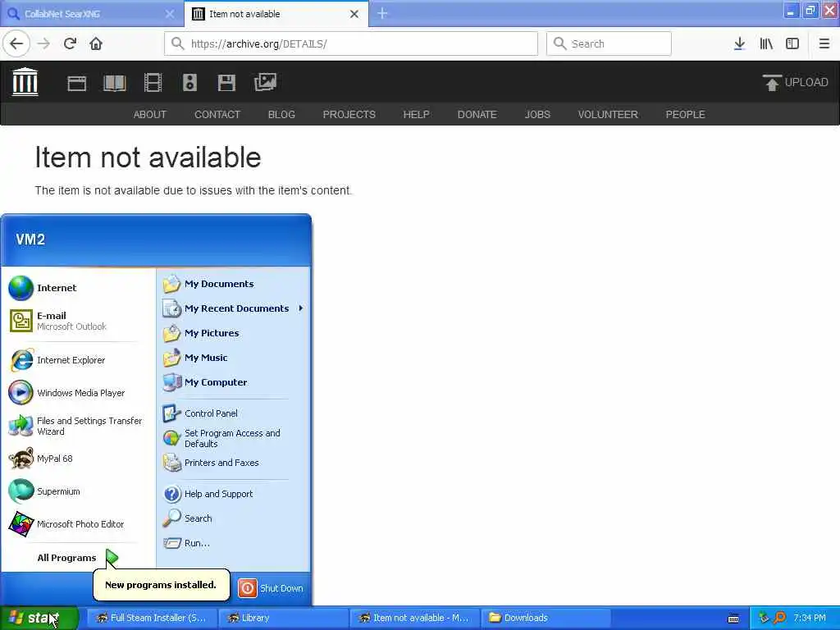Image resolution: width=840 pixels, height=630 pixels.
Task: Open Set Program Access and Defaults
Action: click(234, 438)
